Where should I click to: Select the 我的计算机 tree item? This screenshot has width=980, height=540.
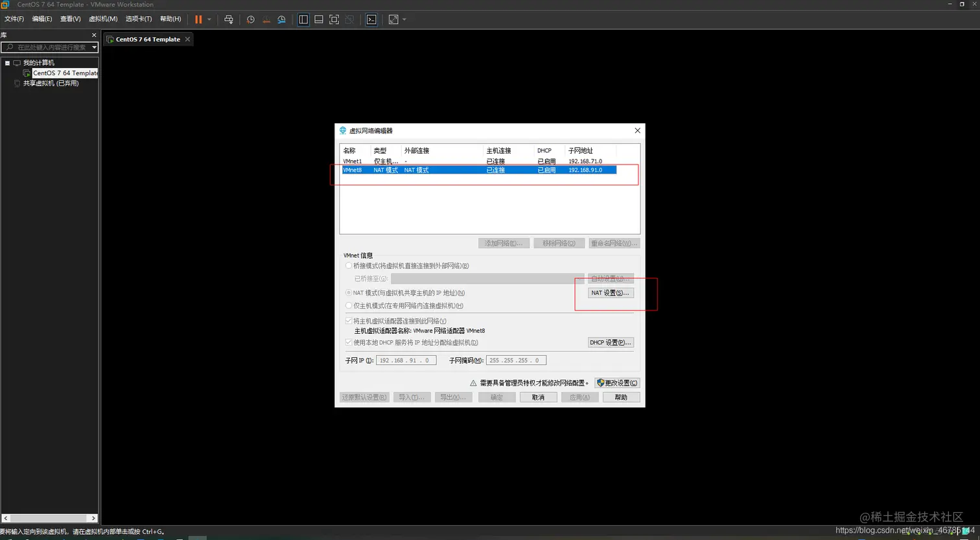tap(39, 63)
